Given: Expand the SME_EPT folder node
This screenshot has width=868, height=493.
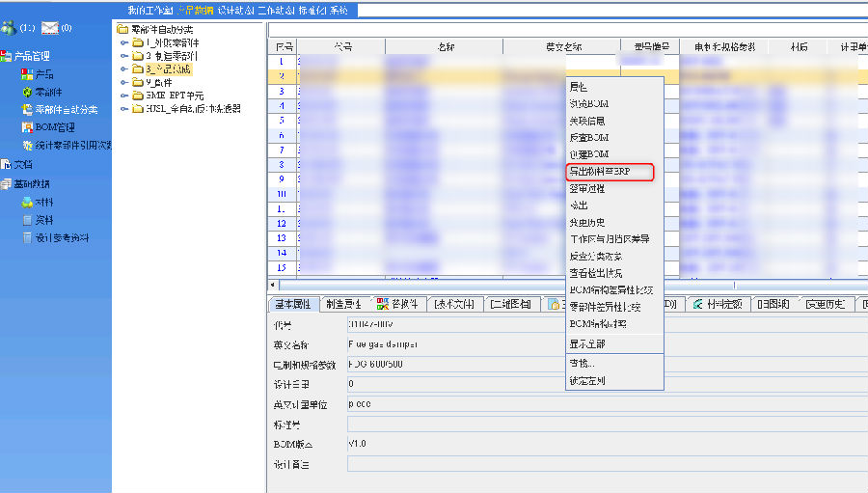Looking at the screenshot, I should pos(124,96).
